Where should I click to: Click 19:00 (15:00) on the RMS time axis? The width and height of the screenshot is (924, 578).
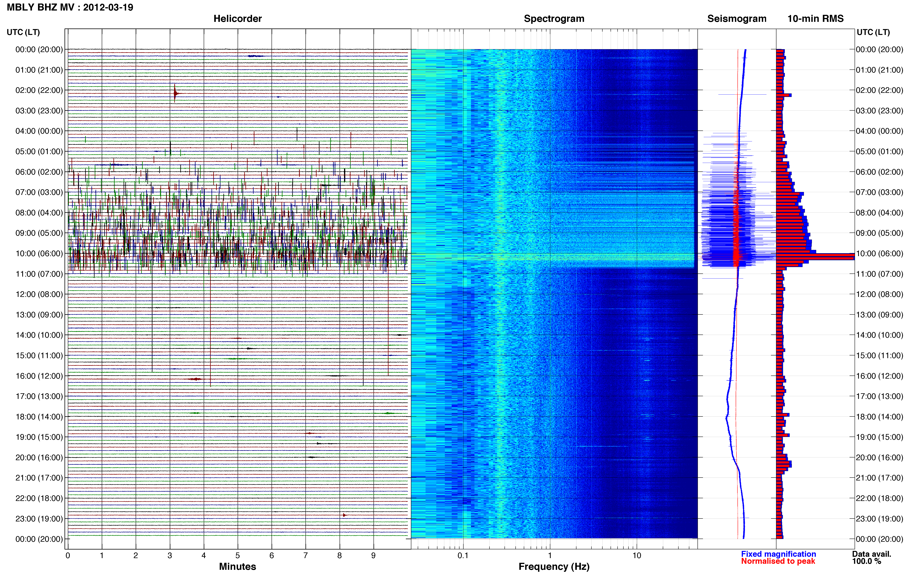880,437
